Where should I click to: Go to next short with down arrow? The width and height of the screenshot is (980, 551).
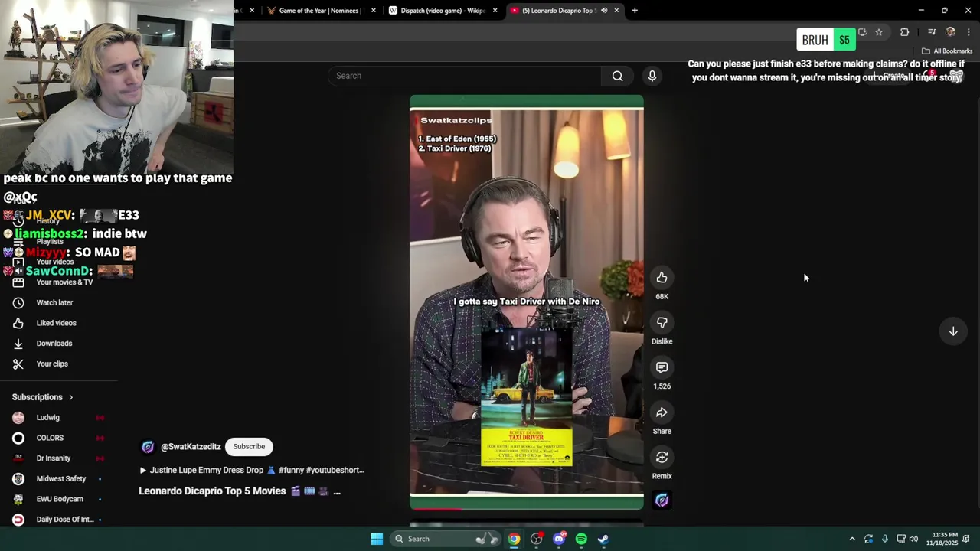click(x=953, y=331)
